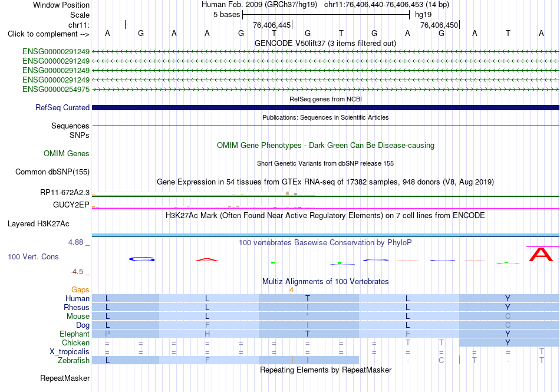
Task: Click amino acid P in the Elephant row
Action: (107, 334)
